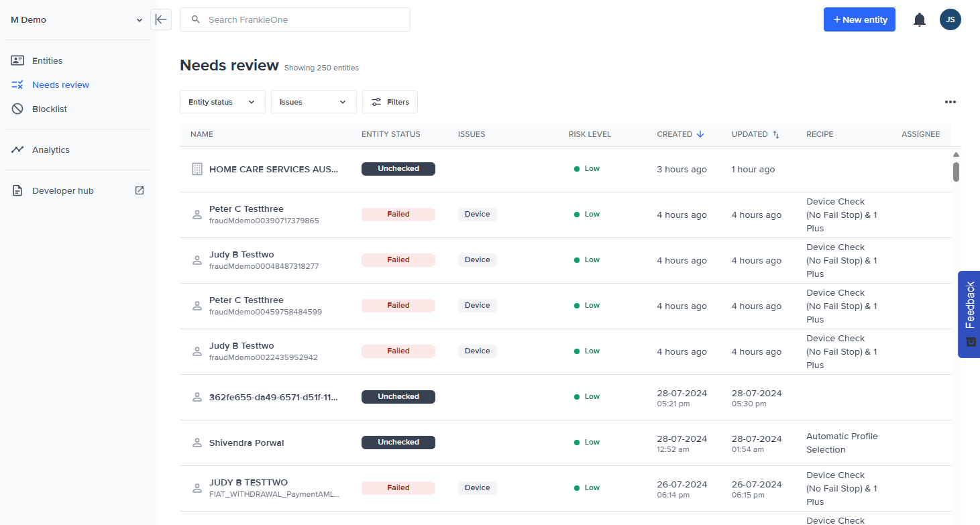
Task: Click the building icon for HOME CARE SERVICES
Action: [x=197, y=169]
